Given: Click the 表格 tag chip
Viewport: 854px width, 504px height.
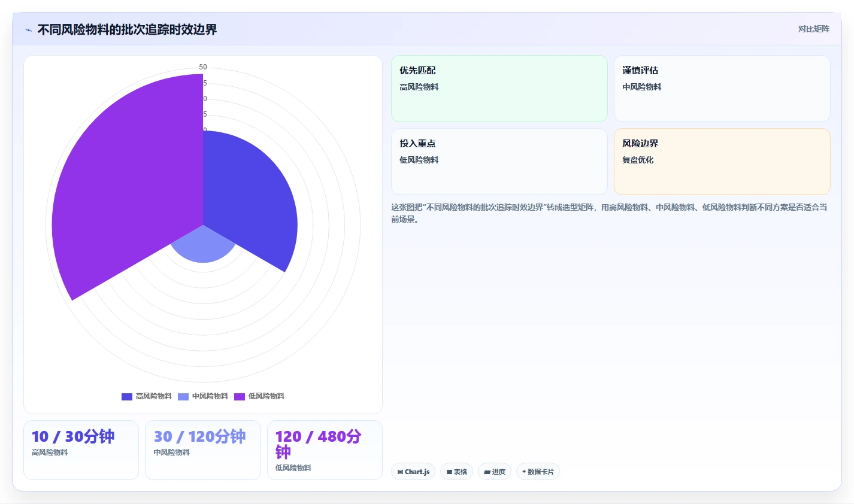Looking at the screenshot, I should coord(456,472).
